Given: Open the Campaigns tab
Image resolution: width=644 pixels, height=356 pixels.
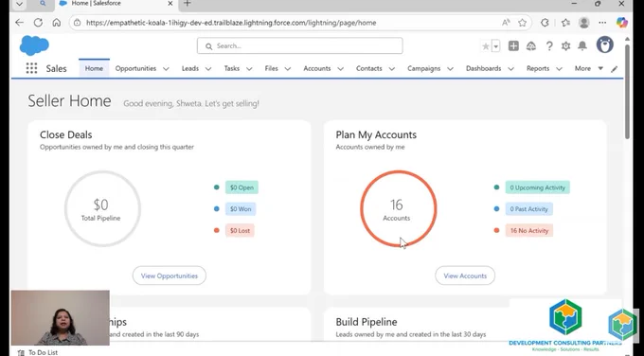Looking at the screenshot, I should pos(424,68).
